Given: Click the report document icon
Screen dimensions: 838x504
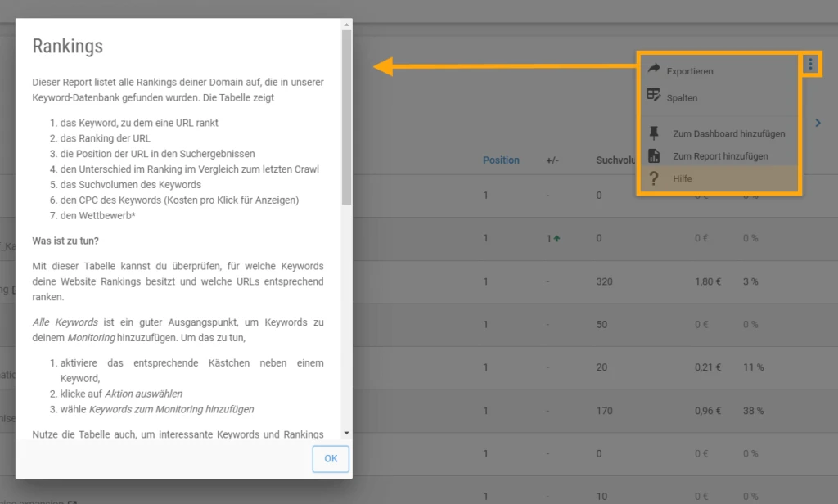Looking at the screenshot, I should pyautogui.click(x=653, y=155).
